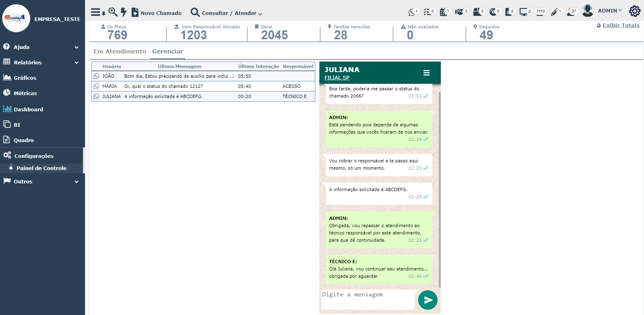Open the quick search magnifier with lightning
This screenshot has height=315, width=644.
113,12
